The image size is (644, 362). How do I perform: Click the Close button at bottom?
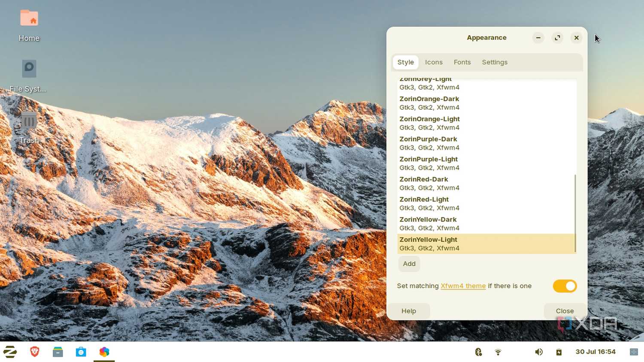click(x=565, y=311)
